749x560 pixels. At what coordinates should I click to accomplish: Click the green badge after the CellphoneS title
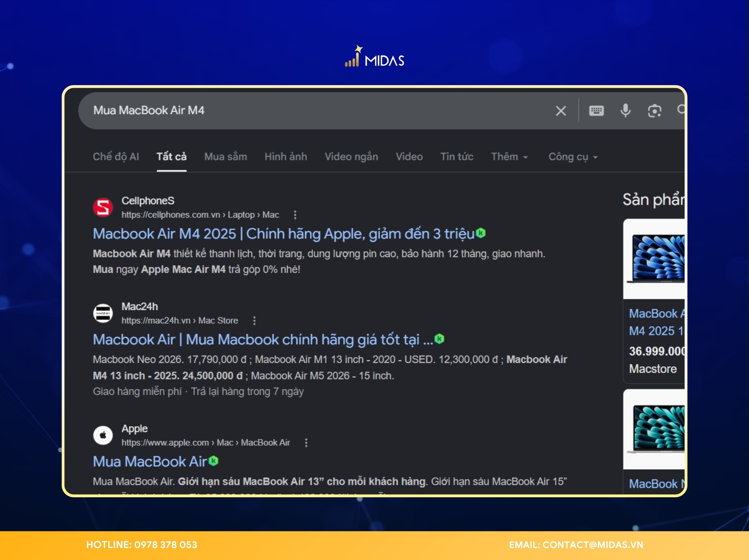coord(481,233)
